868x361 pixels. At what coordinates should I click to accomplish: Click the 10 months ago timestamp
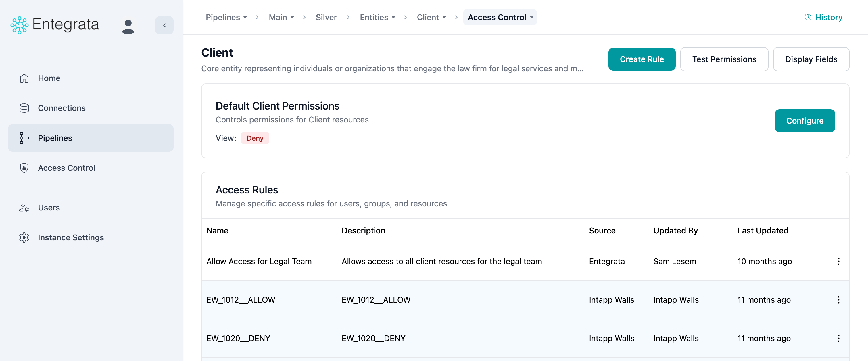765,261
